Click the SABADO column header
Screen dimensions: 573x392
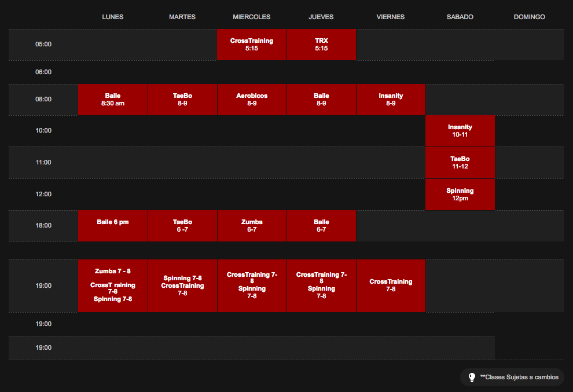[460, 17]
